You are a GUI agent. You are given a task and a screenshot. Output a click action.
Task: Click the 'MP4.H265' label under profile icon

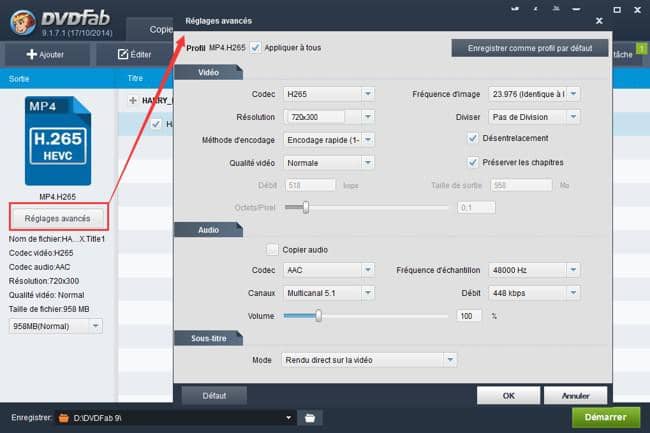[x=58, y=196]
